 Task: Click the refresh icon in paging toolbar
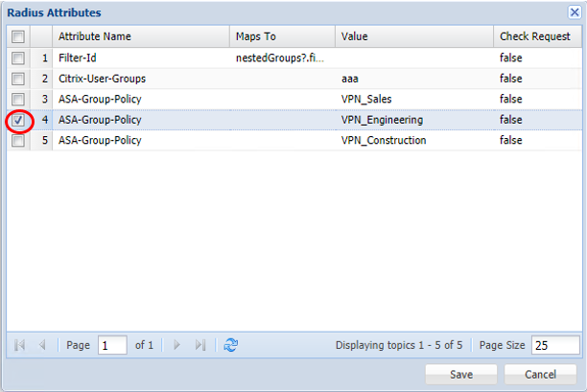pos(230,345)
